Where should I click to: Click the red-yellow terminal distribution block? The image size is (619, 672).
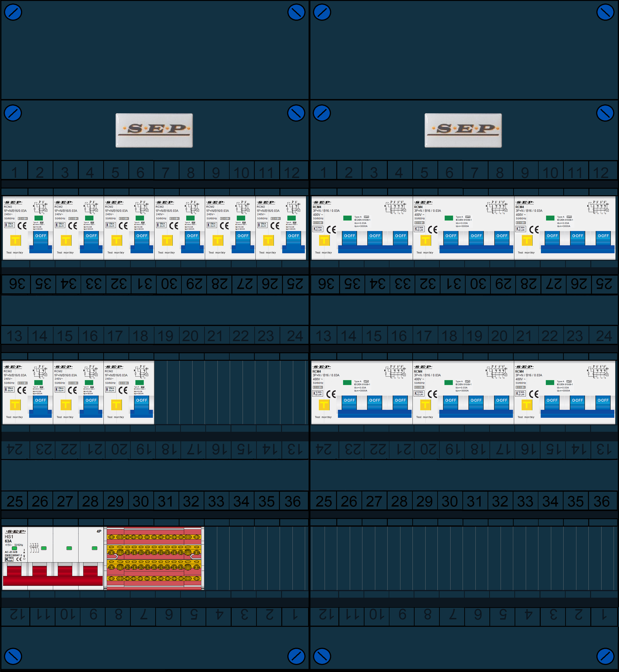coord(154,558)
